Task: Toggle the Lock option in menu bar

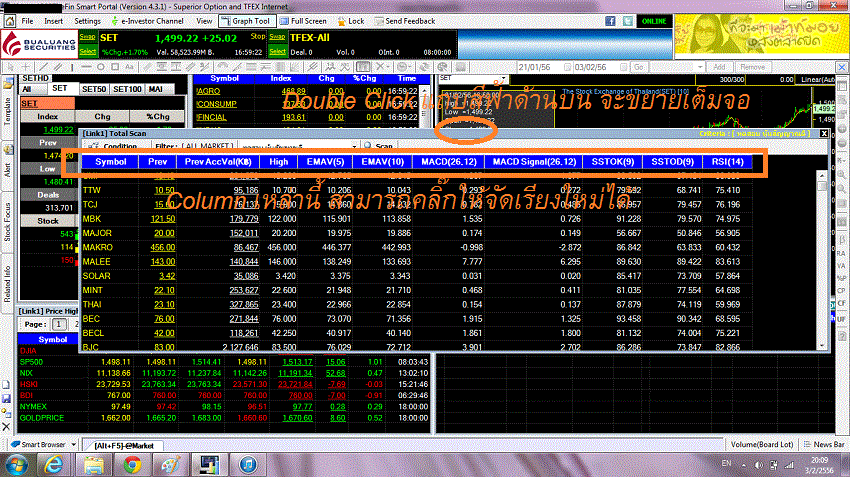Action: pos(350,21)
